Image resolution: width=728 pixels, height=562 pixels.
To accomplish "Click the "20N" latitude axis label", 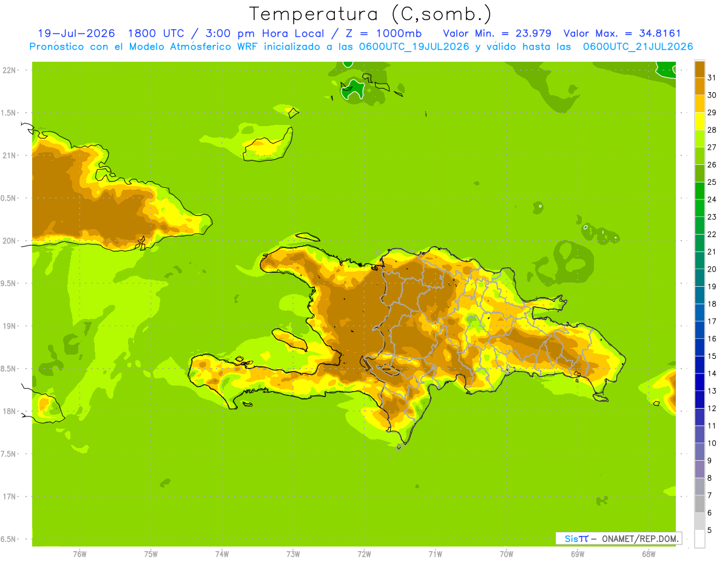I will pos(8,241).
